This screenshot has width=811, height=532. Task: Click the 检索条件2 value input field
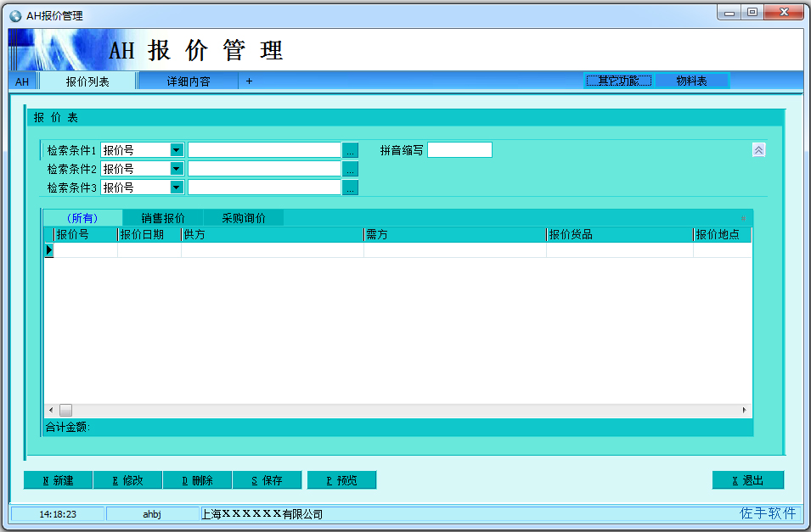tap(264, 169)
